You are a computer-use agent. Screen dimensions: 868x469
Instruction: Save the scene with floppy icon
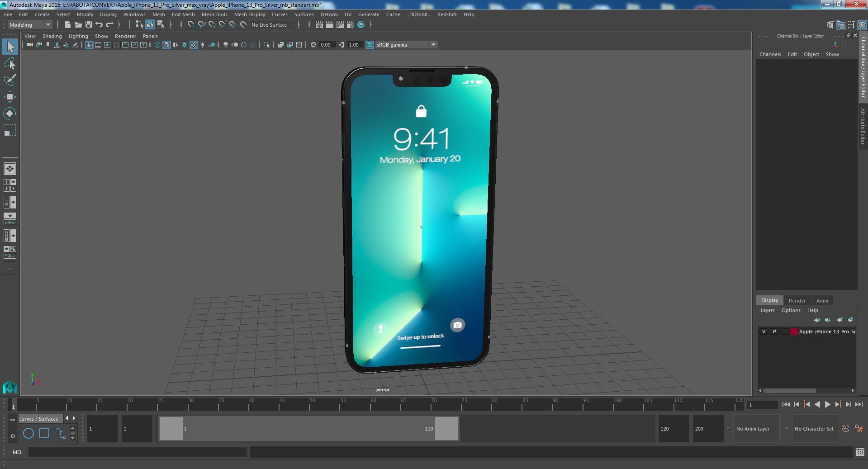coord(88,25)
